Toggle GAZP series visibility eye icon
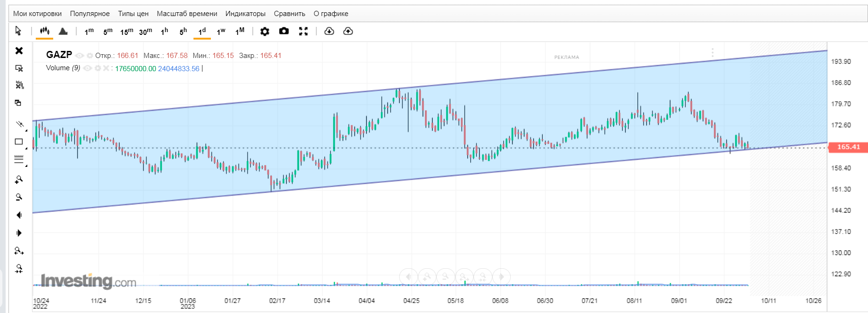The image size is (868, 313). pyautogui.click(x=80, y=56)
